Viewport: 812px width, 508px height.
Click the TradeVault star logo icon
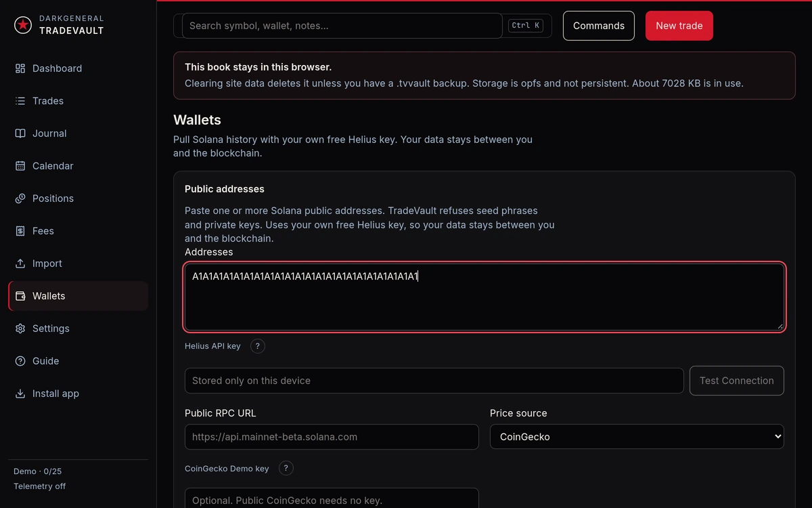pyautogui.click(x=23, y=25)
